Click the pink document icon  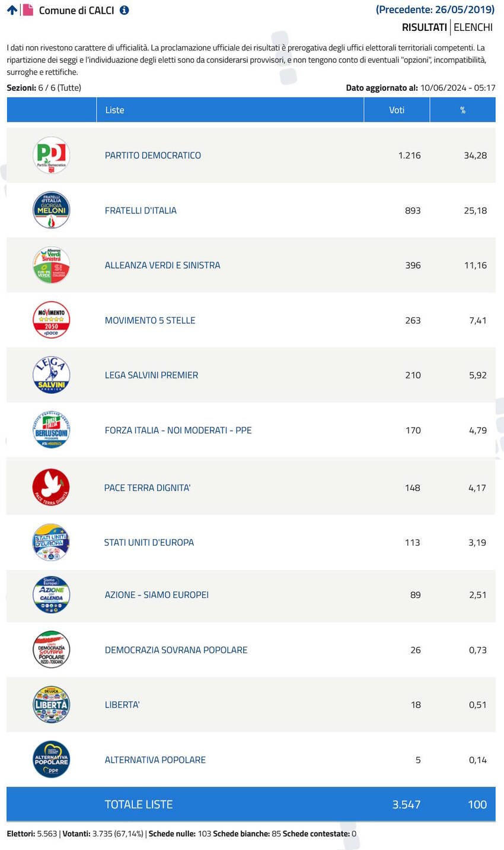tap(28, 10)
